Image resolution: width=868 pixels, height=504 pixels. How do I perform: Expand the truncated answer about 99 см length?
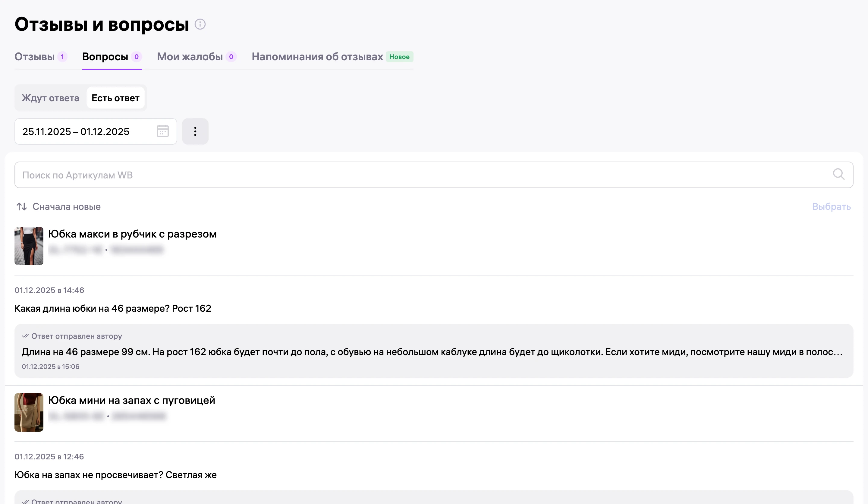pos(432,352)
